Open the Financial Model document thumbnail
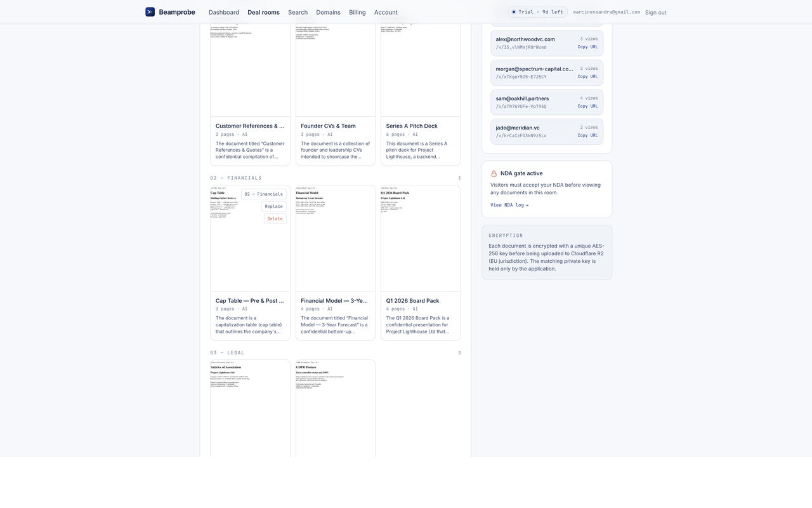 pos(336,239)
